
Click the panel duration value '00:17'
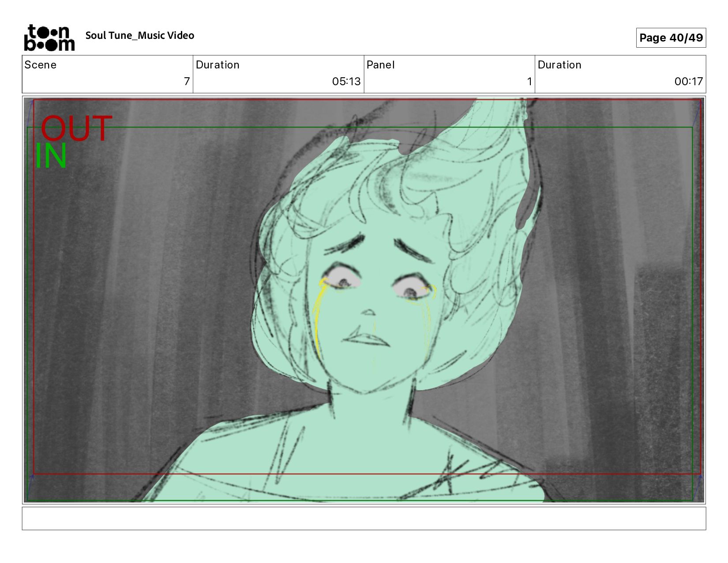688,81
